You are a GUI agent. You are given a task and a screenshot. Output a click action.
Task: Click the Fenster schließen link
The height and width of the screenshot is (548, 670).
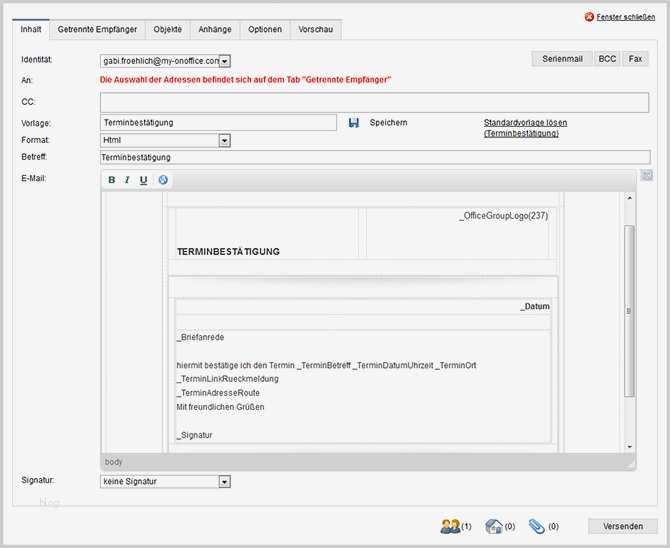tap(626, 17)
